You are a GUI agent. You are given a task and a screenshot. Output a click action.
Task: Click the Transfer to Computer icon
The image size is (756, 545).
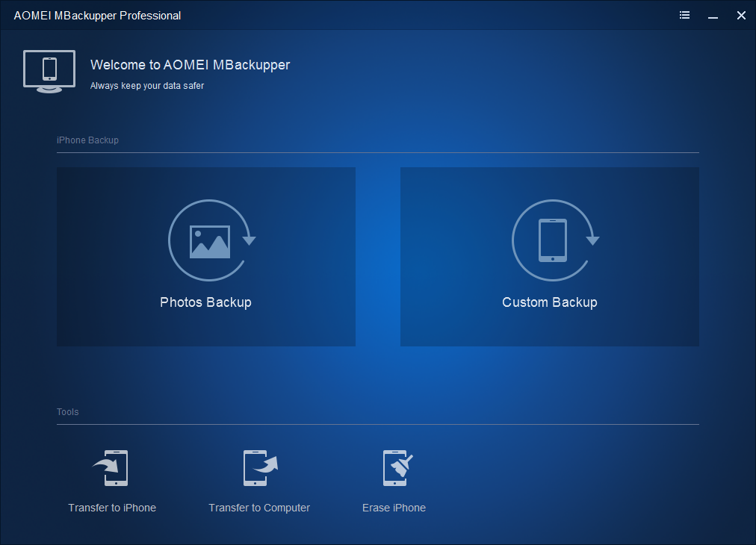pos(261,468)
